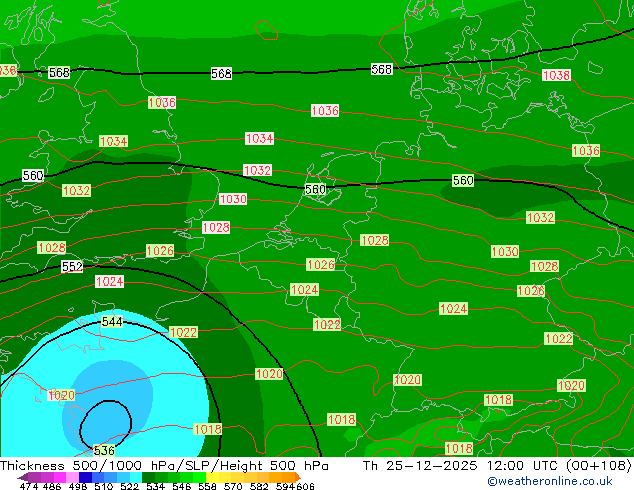
Task: Click the yellow swatch in the thickness legend
Action: click(x=214, y=477)
